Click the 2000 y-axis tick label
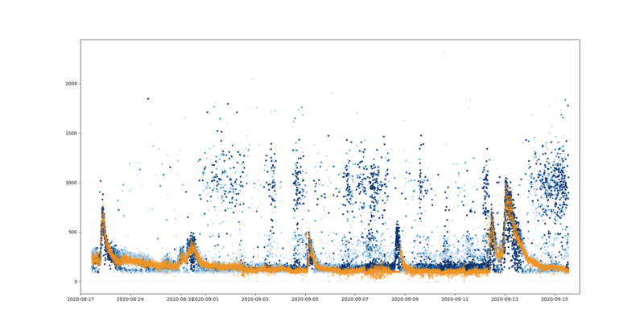The height and width of the screenshot is (330, 644). tap(72, 84)
